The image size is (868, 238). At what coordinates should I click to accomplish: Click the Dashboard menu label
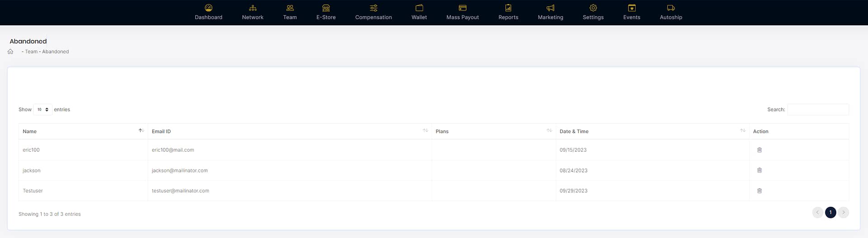click(x=208, y=17)
